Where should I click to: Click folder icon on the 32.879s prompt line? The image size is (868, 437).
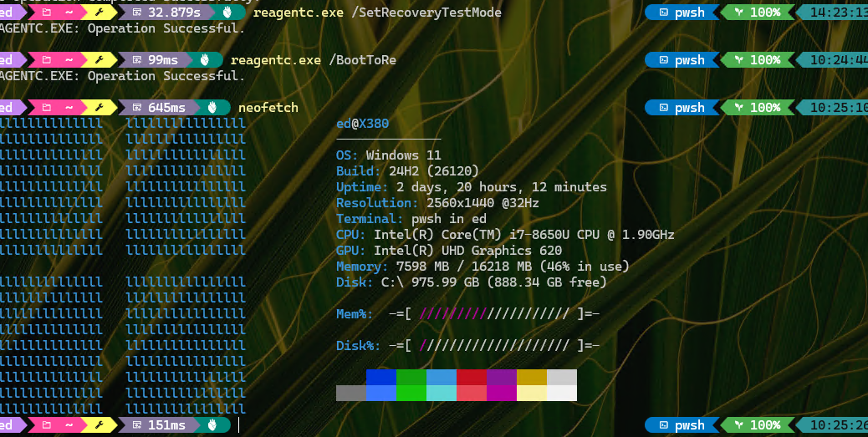pos(47,13)
